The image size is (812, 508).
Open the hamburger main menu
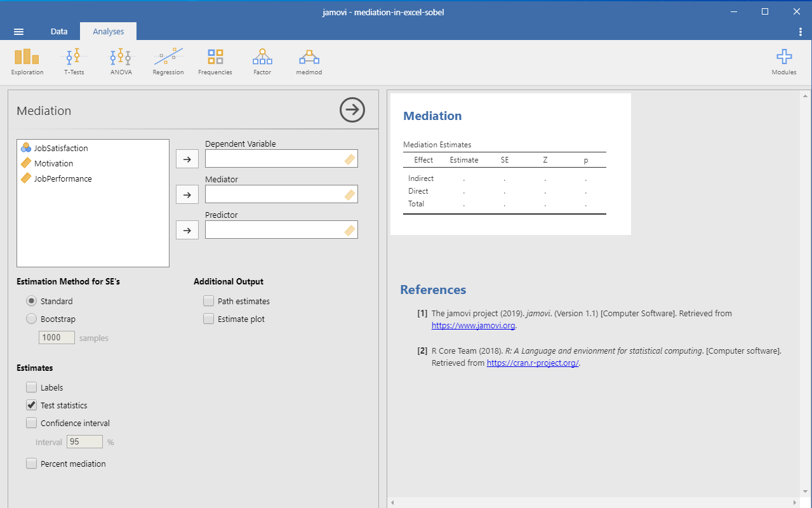18,32
